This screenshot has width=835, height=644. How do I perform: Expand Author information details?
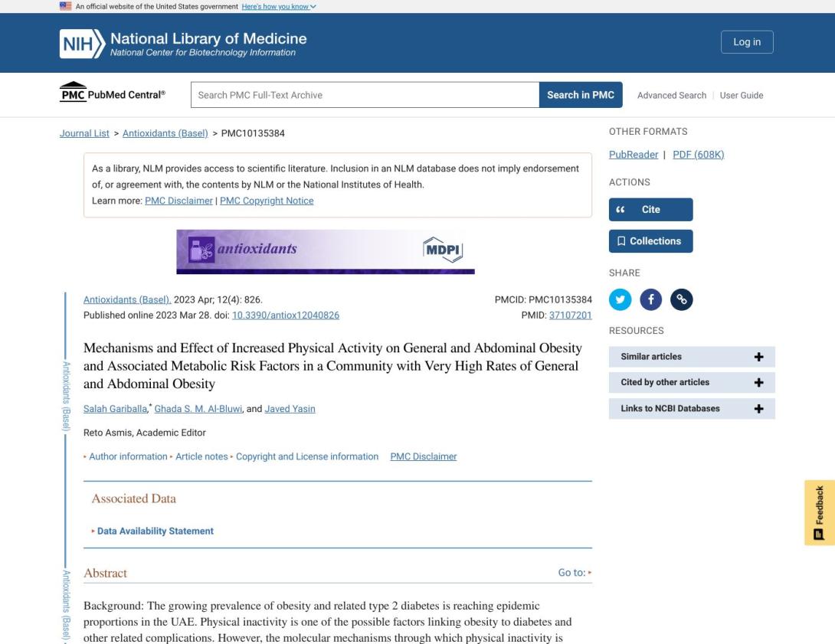pyautogui.click(x=127, y=456)
